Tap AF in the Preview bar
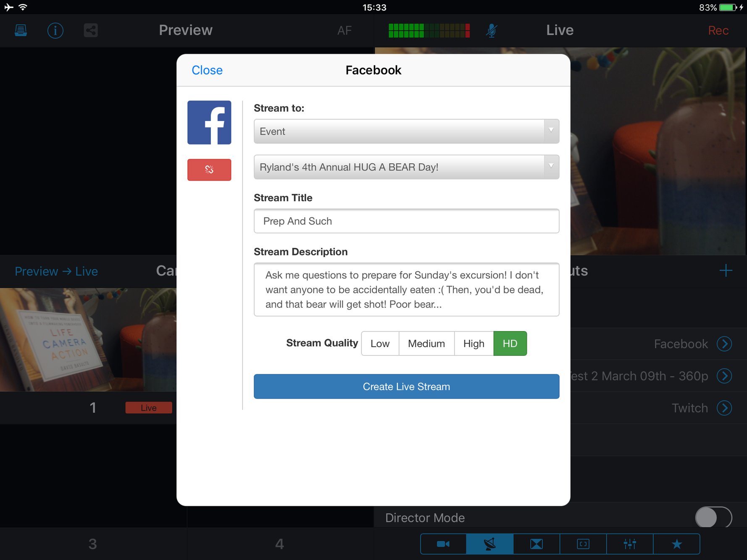This screenshot has height=560, width=747. (x=345, y=30)
